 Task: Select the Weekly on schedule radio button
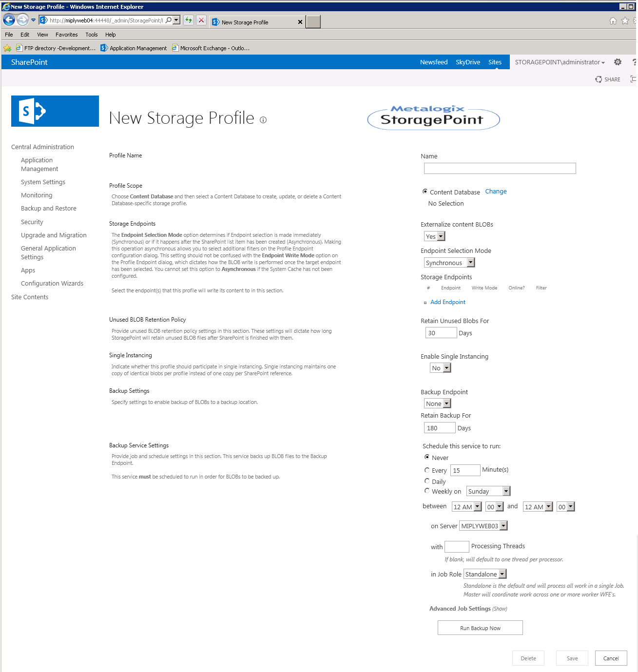click(x=427, y=491)
